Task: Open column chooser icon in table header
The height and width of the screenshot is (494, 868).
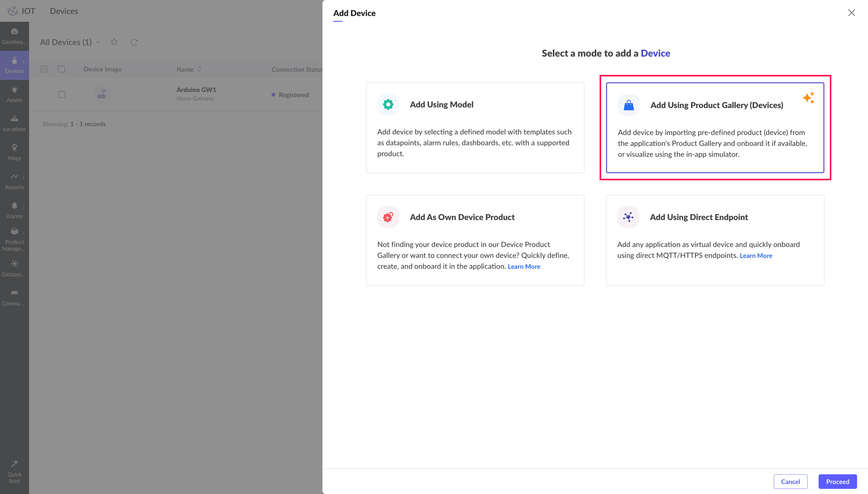Action: 43,69
